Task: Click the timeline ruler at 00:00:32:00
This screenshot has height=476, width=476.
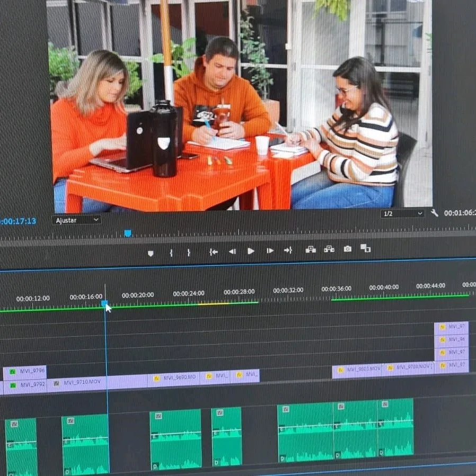Action: tap(288, 290)
